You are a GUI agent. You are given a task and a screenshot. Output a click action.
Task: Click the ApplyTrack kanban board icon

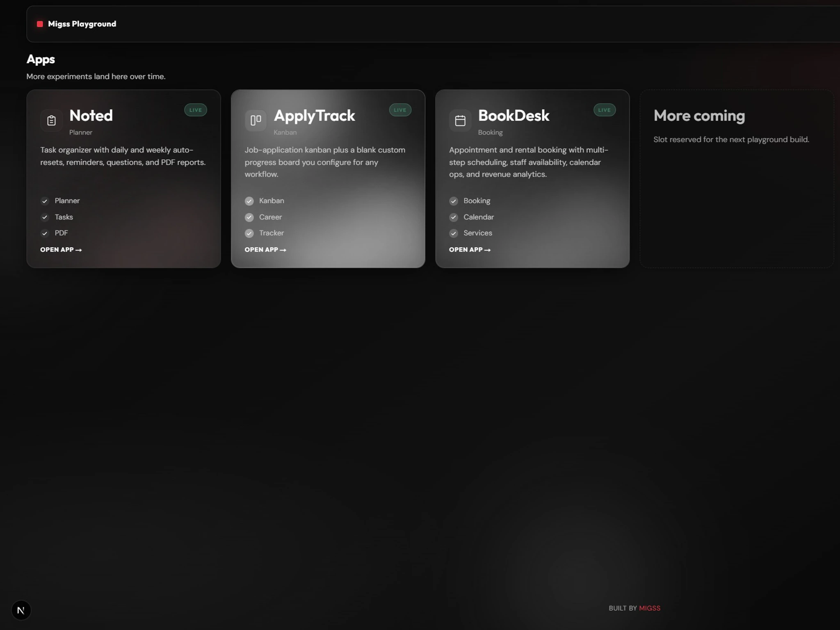[x=256, y=121]
